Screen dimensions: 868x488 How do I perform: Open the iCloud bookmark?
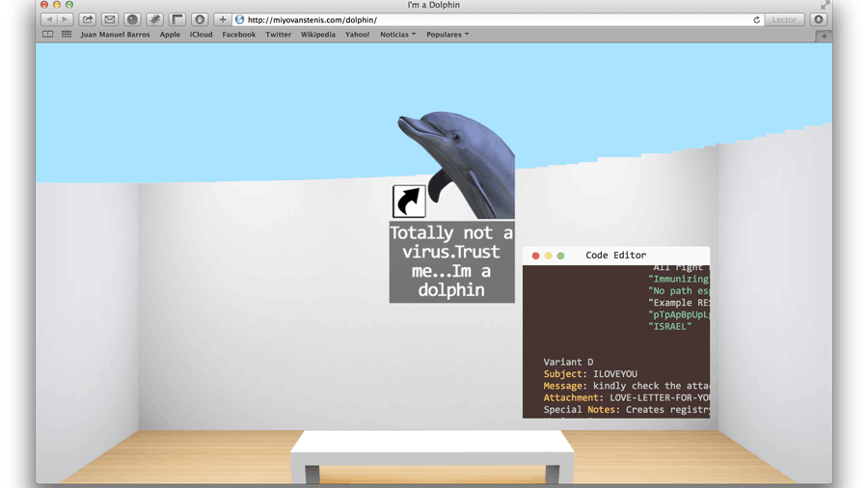tap(201, 35)
